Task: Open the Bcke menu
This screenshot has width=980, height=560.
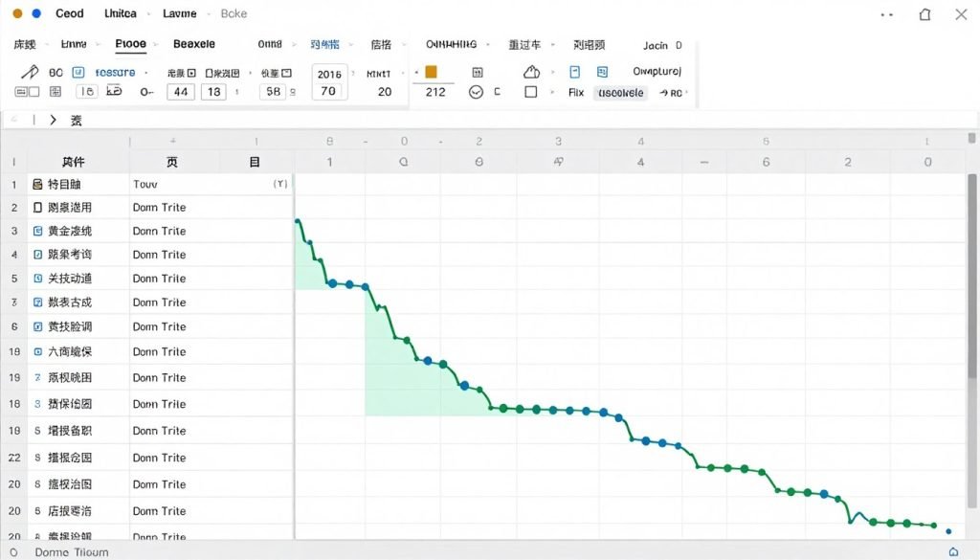Action: (x=234, y=13)
